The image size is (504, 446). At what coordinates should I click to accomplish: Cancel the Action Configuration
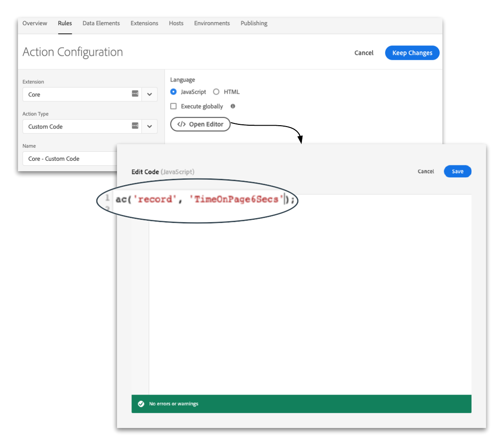point(364,53)
